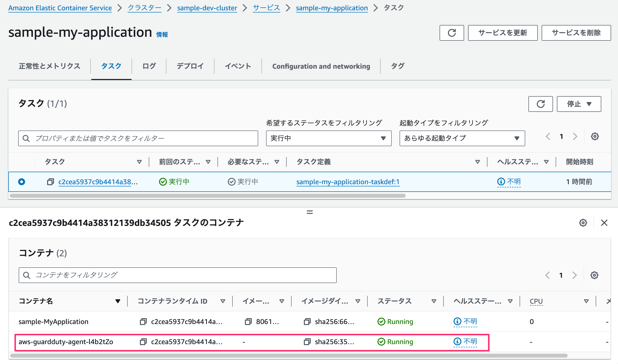Open the sample-my-application breadcrumb link
Viewport: 618px width, 364px height.
pyautogui.click(x=332, y=8)
